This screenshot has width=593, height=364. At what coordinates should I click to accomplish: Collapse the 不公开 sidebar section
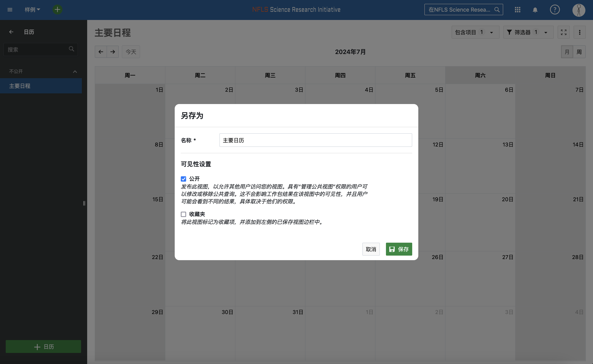tap(75, 72)
